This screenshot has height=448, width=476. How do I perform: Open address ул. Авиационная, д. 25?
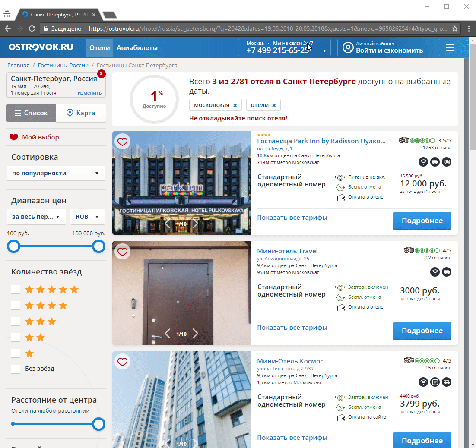coord(283,259)
